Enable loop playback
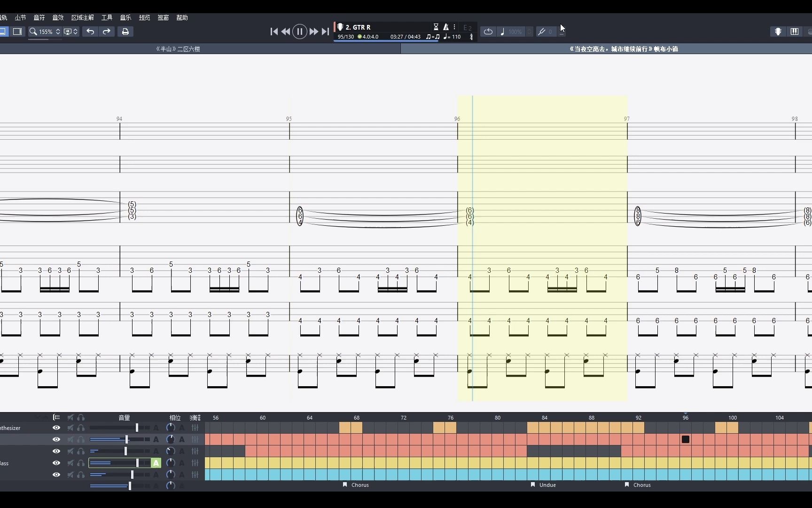The height and width of the screenshot is (508, 812). [488, 32]
